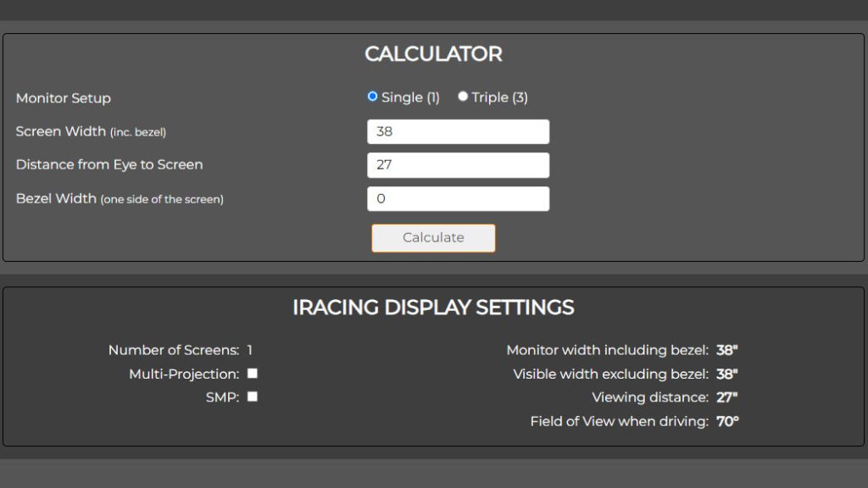Click inside the Screen Width input field
Screen dimensions: 868x488
458,130
